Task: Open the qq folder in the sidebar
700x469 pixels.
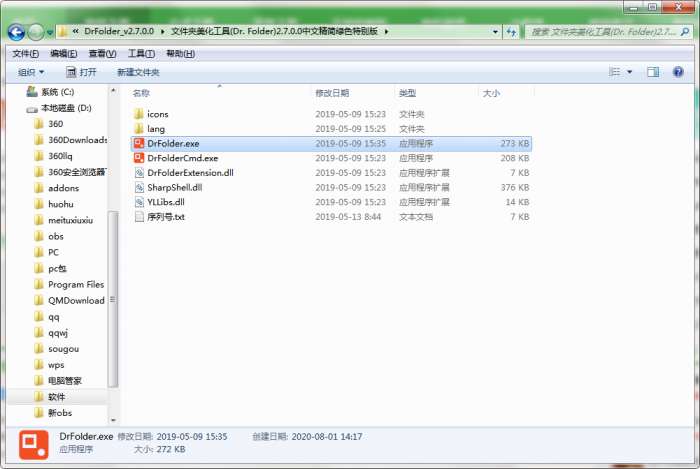Action: click(x=47, y=317)
